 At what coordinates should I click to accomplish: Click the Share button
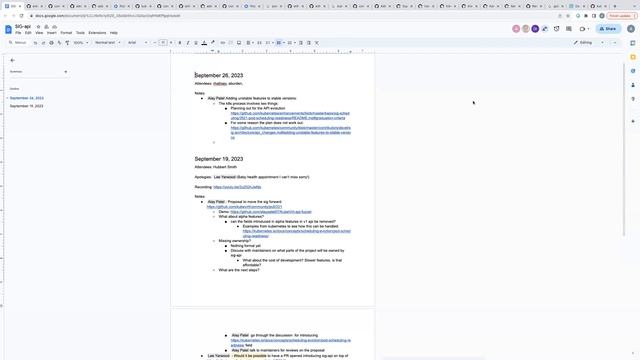(608, 29)
